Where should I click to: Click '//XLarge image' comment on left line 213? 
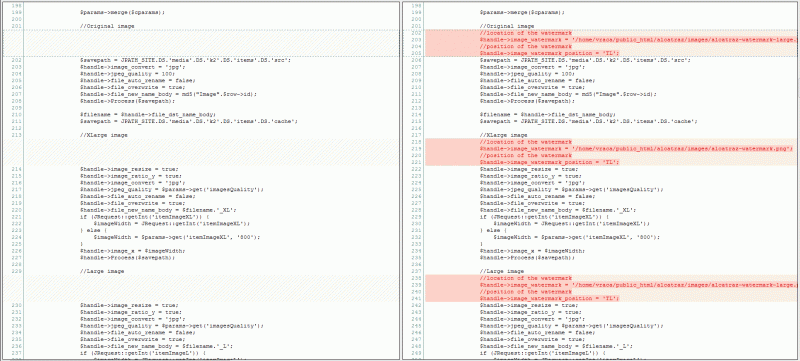(x=104, y=135)
